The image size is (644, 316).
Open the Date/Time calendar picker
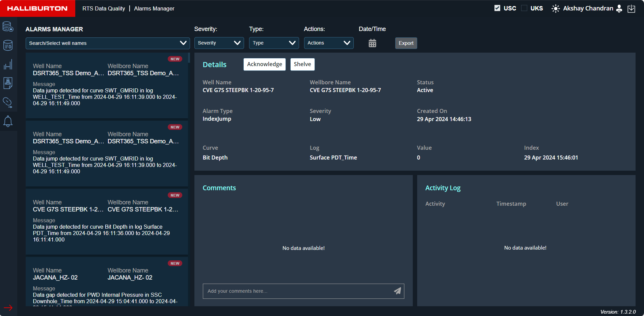point(372,43)
